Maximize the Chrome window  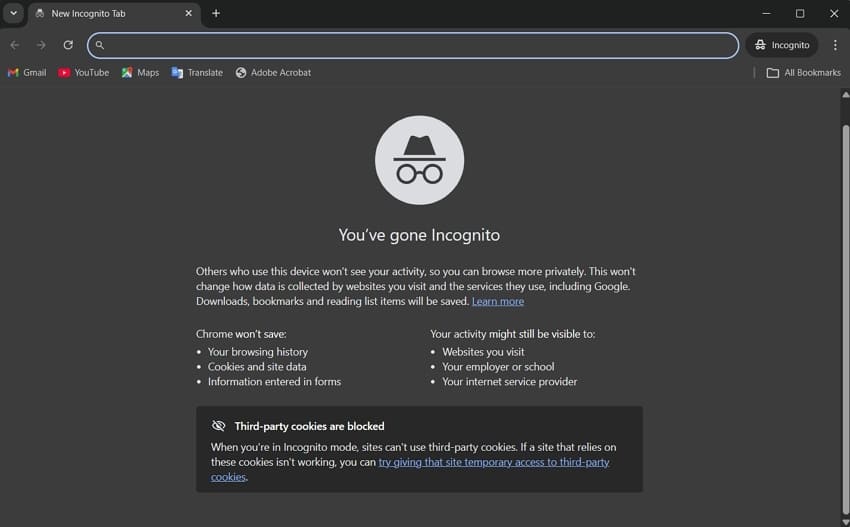point(800,14)
